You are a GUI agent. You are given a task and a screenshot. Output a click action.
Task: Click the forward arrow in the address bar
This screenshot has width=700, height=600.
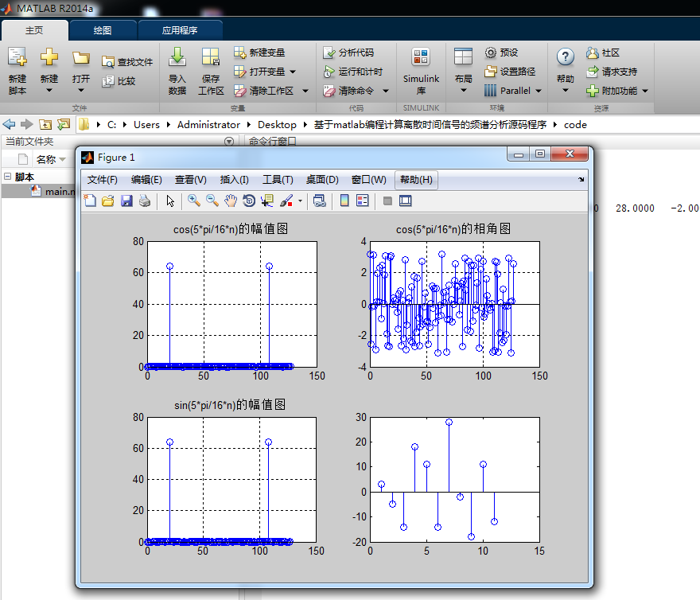[x=27, y=124]
